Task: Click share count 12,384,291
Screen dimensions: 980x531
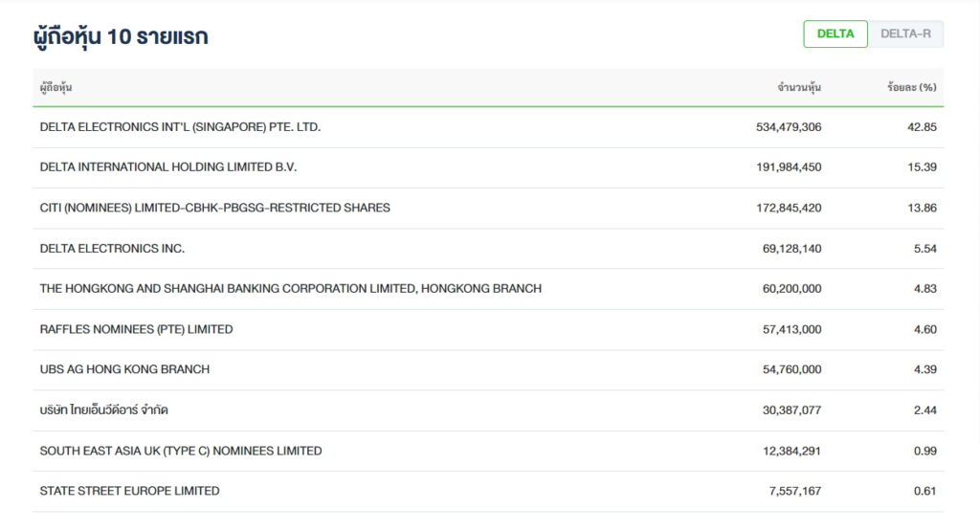Action: 791,451
